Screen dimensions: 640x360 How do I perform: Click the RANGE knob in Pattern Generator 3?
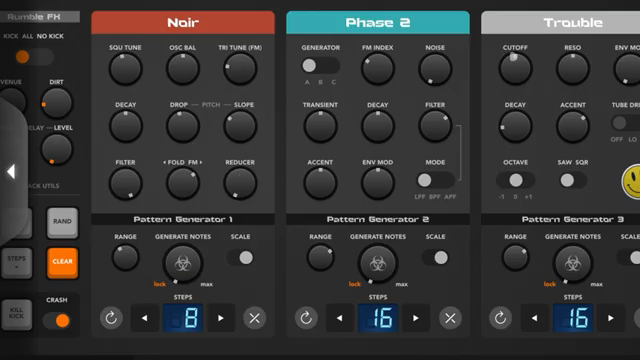pyautogui.click(x=516, y=258)
